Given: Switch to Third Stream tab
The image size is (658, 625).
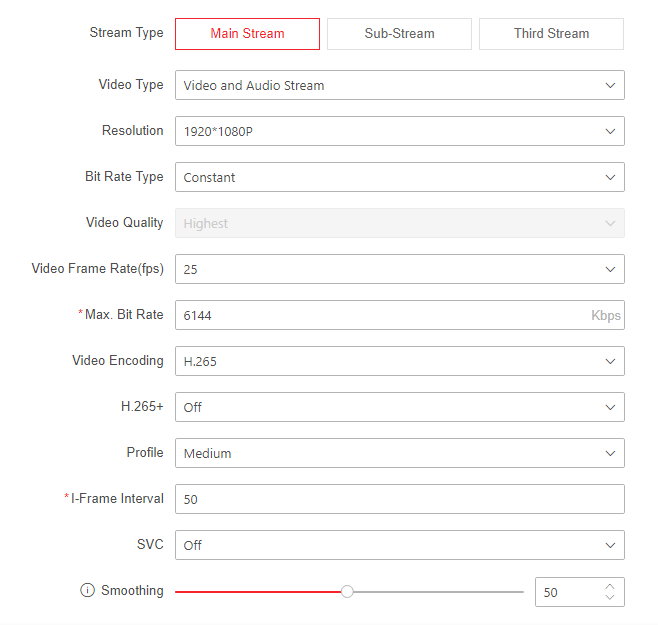Looking at the screenshot, I should [x=551, y=34].
